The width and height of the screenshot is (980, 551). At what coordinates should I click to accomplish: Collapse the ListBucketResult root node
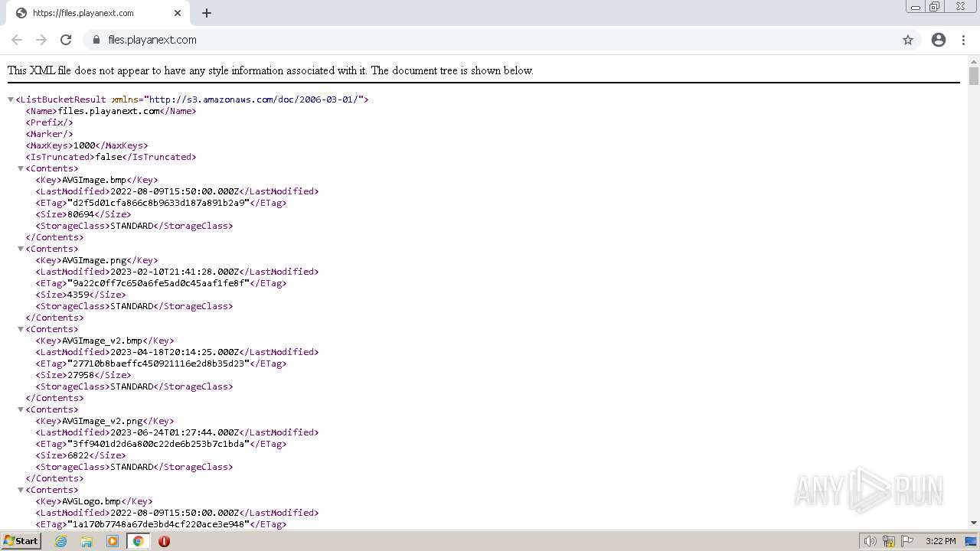(11, 99)
